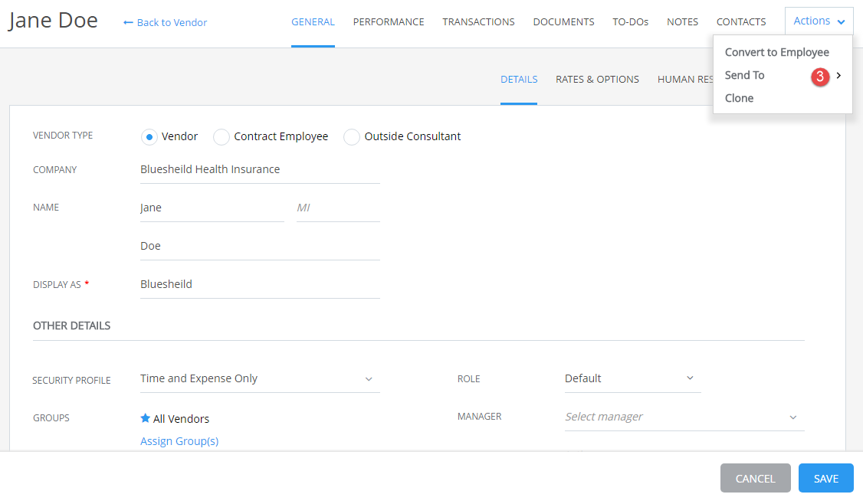
Task: Choose Convert to Employee from Actions menu
Action: click(x=776, y=52)
